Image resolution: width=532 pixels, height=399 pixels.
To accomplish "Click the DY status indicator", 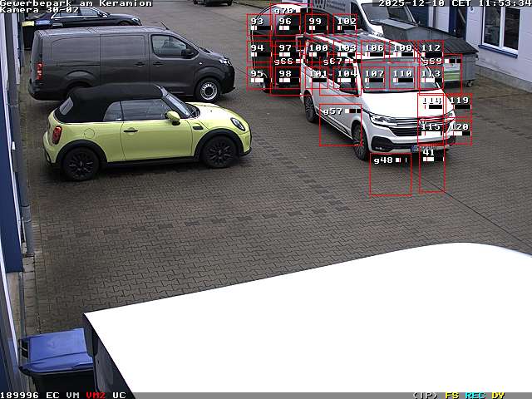I will coord(498,395).
